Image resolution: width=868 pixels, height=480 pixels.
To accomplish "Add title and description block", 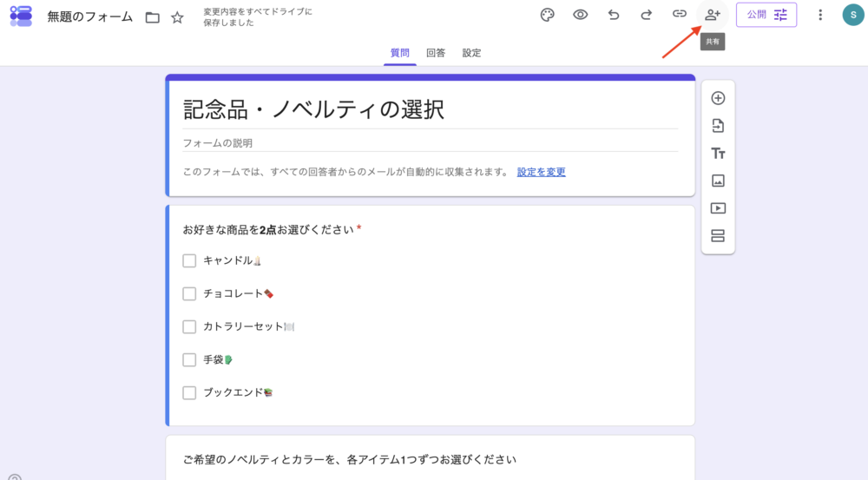I will click(x=718, y=154).
